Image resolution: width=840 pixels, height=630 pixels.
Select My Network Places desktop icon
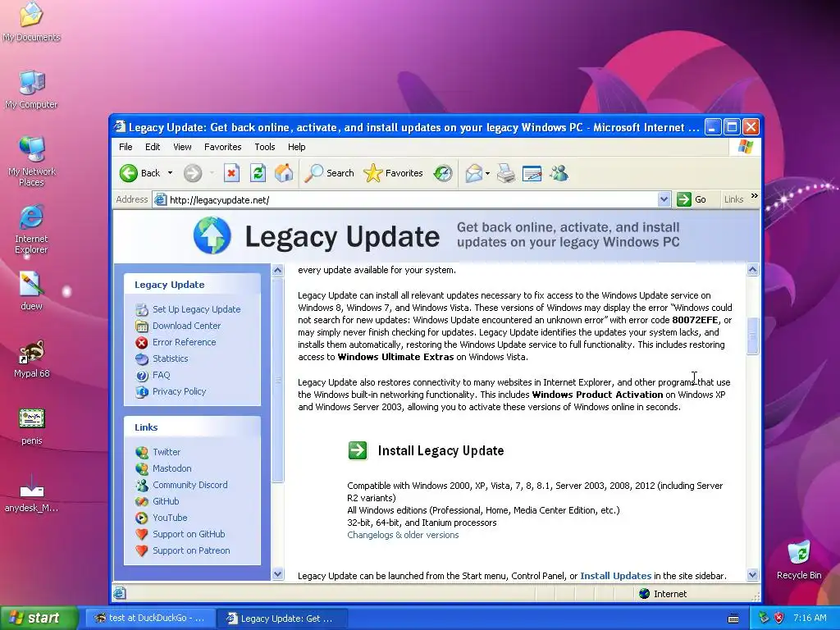[x=31, y=162]
